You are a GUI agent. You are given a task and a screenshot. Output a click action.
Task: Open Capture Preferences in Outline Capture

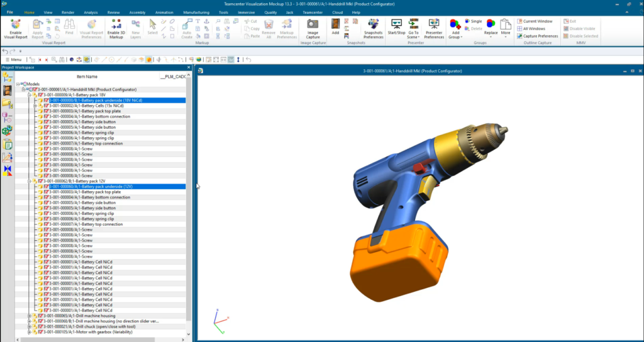click(537, 36)
